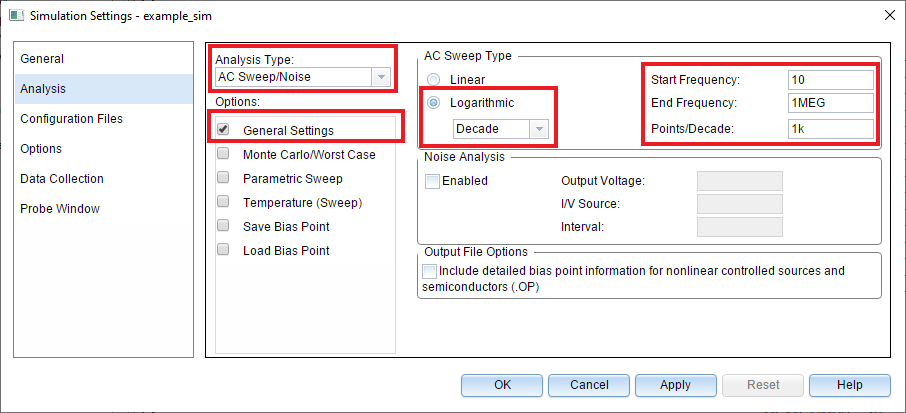
Task: Check the Parametric Sweep option
Action: click(x=224, y=179)
